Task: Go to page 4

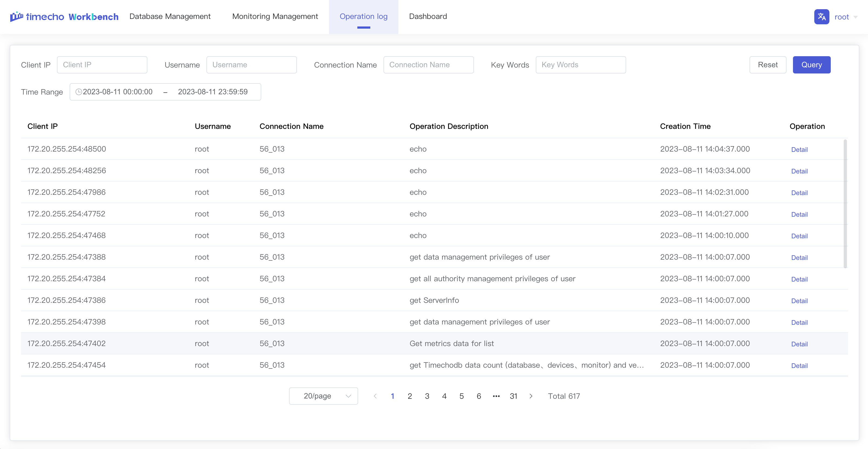Action: [444, 396]
